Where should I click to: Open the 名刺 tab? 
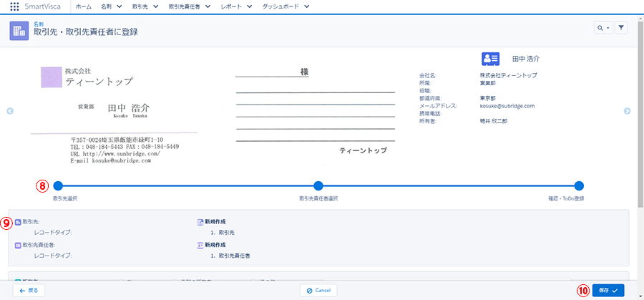[107, 6]
